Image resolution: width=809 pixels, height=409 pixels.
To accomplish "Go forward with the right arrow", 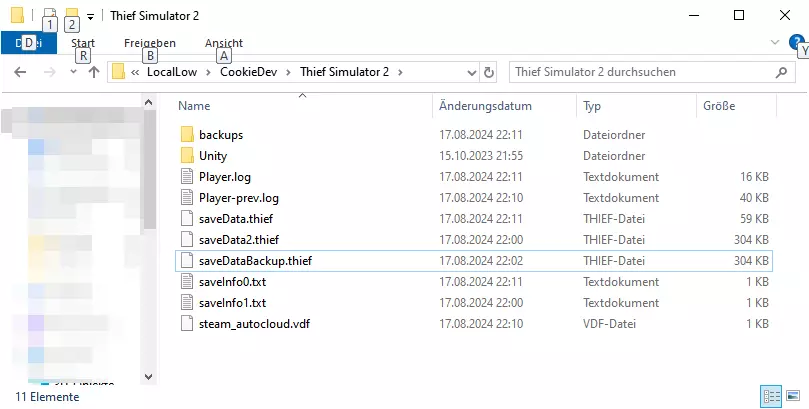I will (50, 72).
